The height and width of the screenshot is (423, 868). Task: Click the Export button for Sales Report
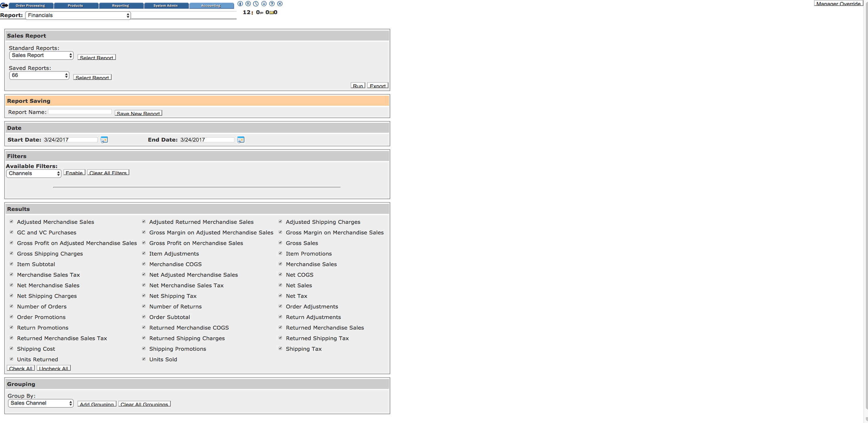click(x=378, y=85)
